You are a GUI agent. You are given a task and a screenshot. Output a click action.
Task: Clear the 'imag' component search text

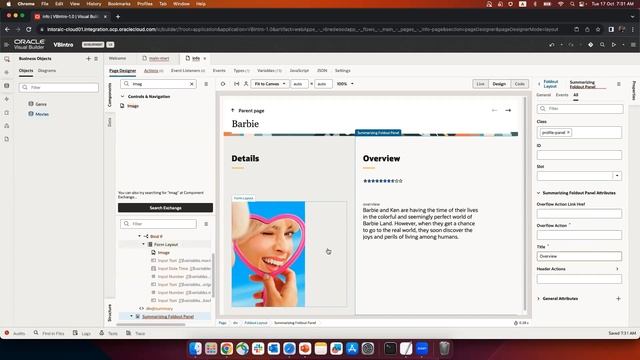(x=191, y=84)
